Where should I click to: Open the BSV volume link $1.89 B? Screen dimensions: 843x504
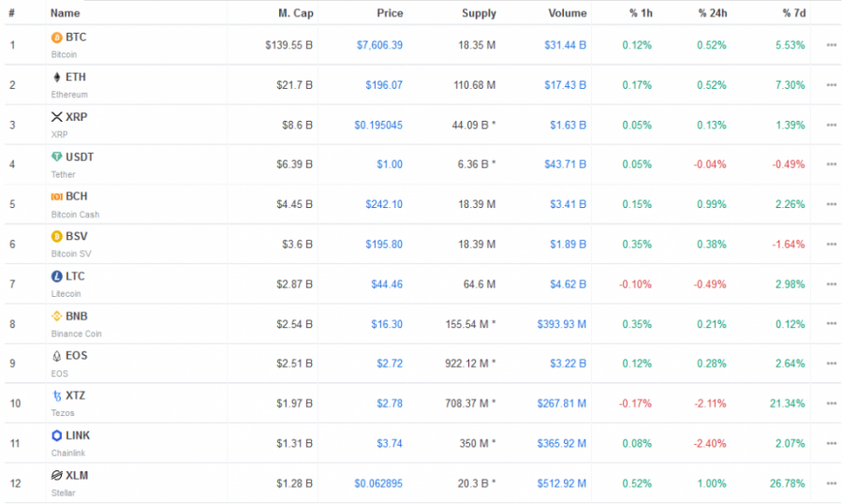[x=568, y=245]
